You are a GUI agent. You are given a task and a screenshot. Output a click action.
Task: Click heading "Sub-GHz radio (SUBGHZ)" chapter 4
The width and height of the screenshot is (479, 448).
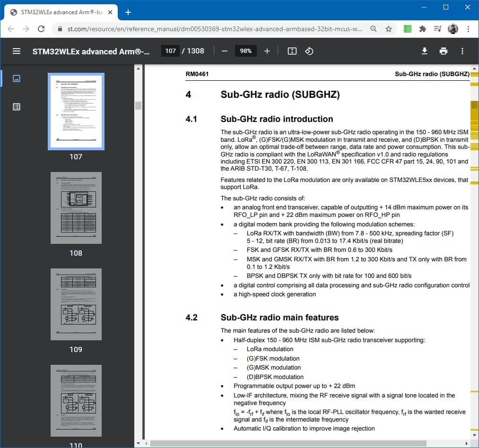click(280, 95)
